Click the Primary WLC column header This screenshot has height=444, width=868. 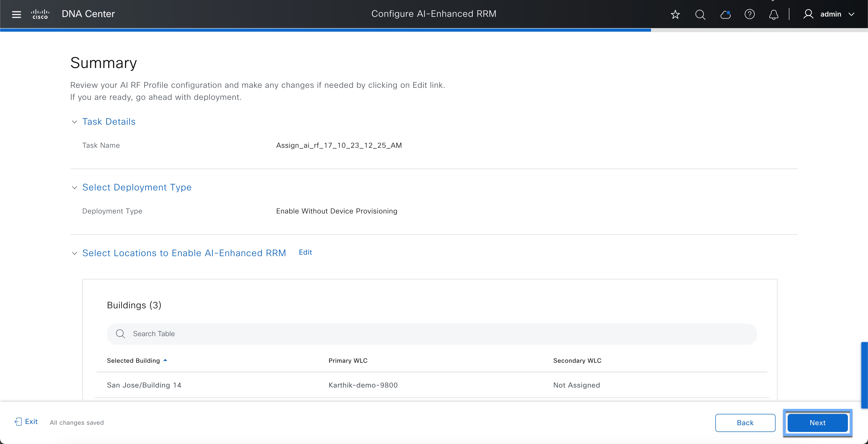point(348,360)
